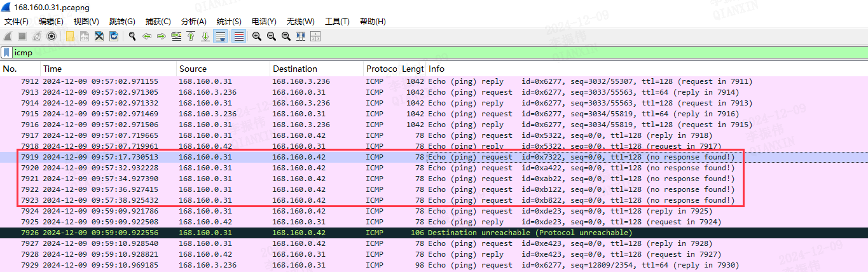Viewport: 868px width, 272px height.
Task: Open Capture options gear icon
Action: pyautogui.click(x=52, y=36)
